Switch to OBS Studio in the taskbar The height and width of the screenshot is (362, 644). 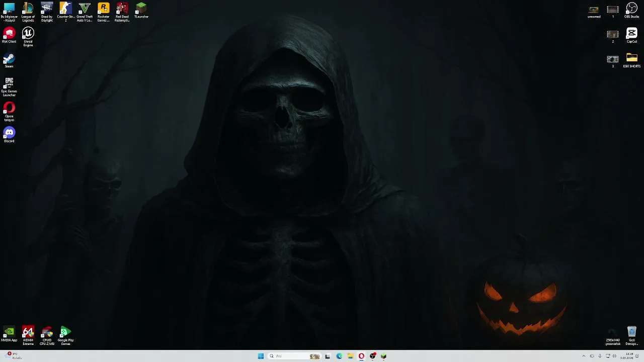373,356
